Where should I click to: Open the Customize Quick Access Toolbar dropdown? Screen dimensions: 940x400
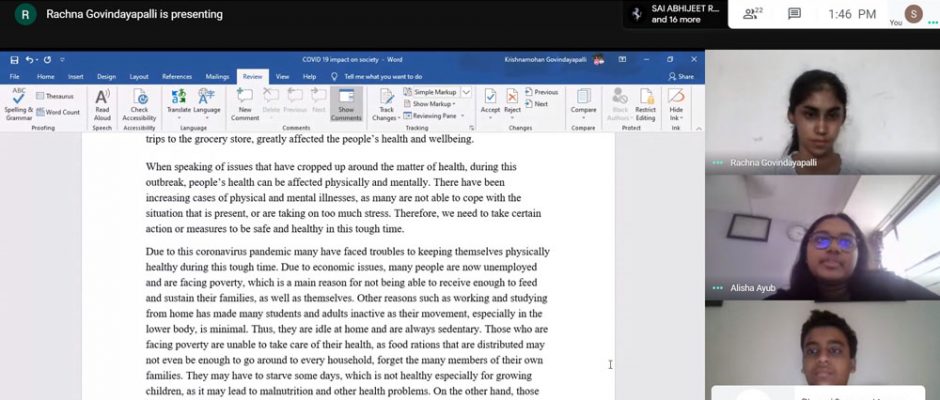(62, 59)
